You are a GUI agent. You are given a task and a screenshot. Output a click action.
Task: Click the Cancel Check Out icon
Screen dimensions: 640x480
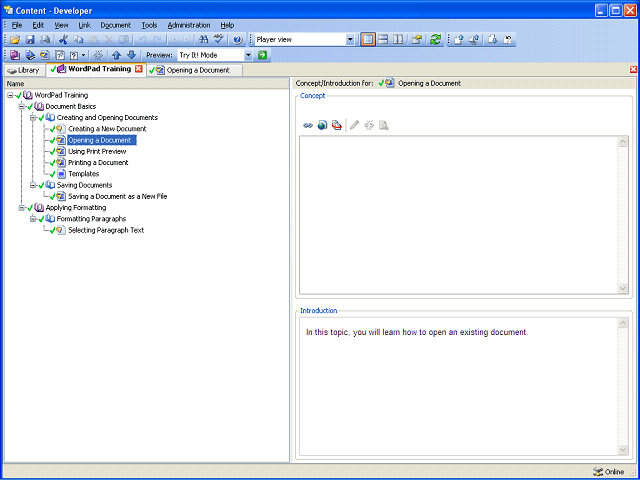point(508,40)
